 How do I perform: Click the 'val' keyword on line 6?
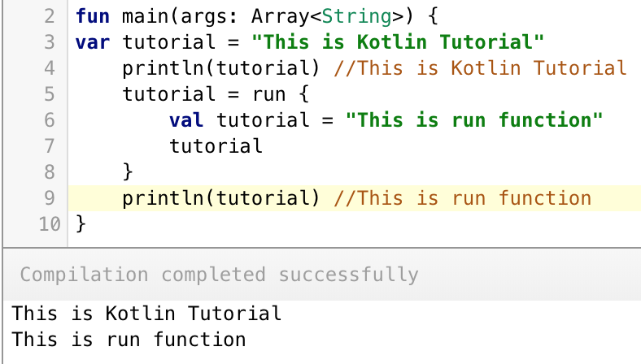[x=185, y=120]
